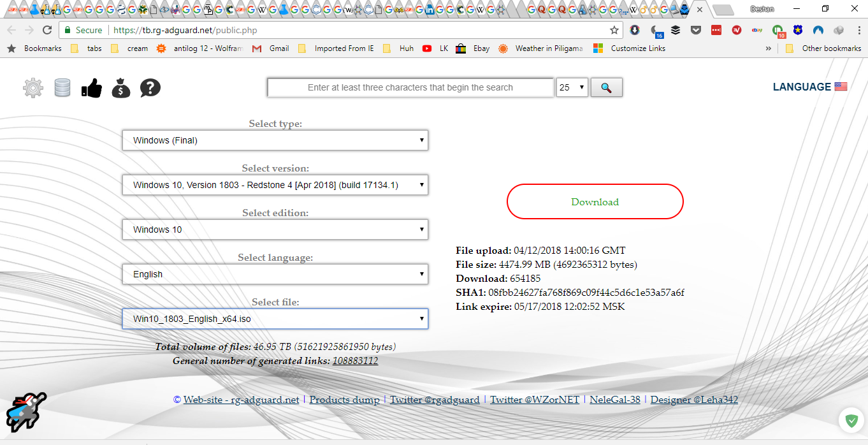Click the rainbow download extension icon
This screenshot has height=445, width=868.
[x=635, y=30]
